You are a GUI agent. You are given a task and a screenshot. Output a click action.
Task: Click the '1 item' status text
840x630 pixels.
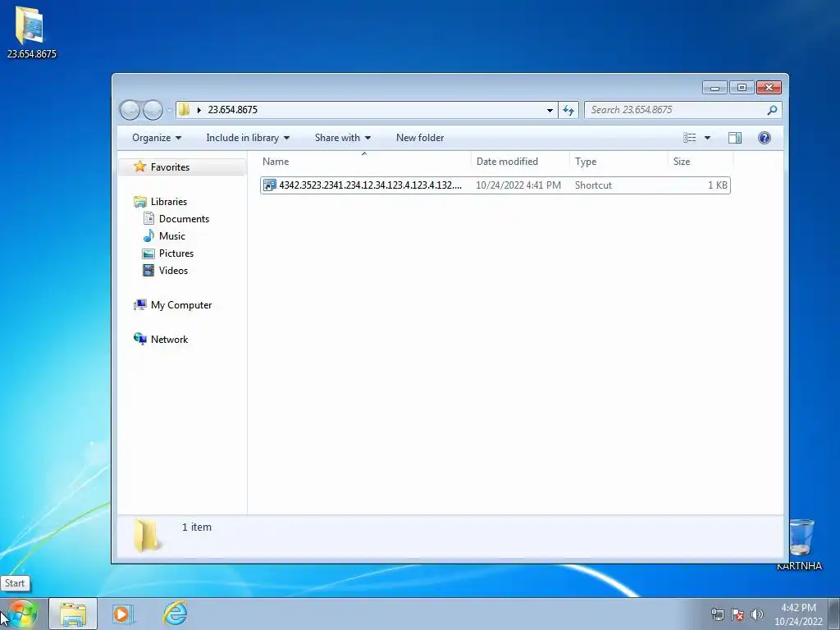[x=197, y=527]
